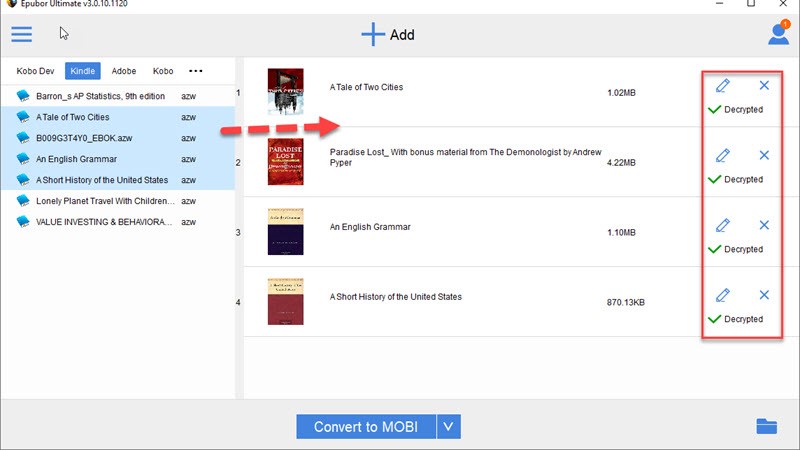The image size is (800, 450).
Task: Maximize the Epubor Ultimate window
Action: click(x=751, y=4)
